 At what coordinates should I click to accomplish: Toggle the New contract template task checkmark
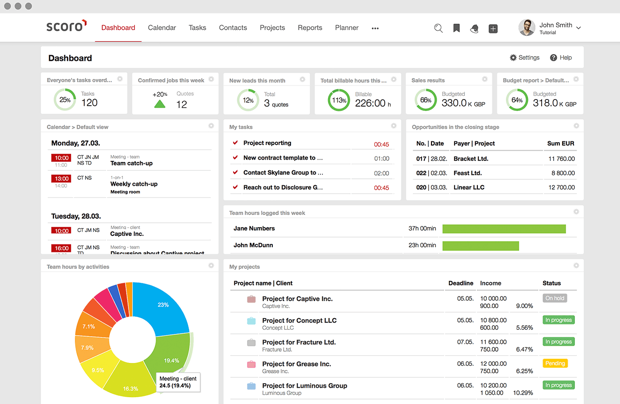pyautogui.click(x=235, y=157)
